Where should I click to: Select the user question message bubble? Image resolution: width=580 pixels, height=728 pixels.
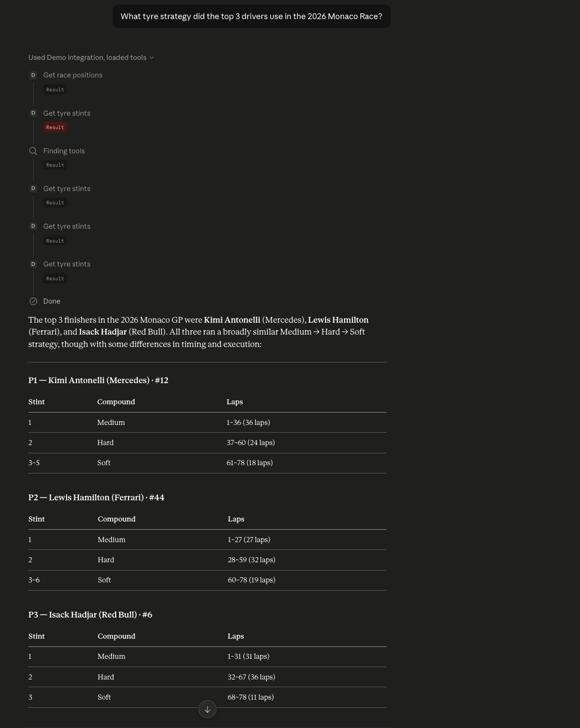(x=251, y=17)
